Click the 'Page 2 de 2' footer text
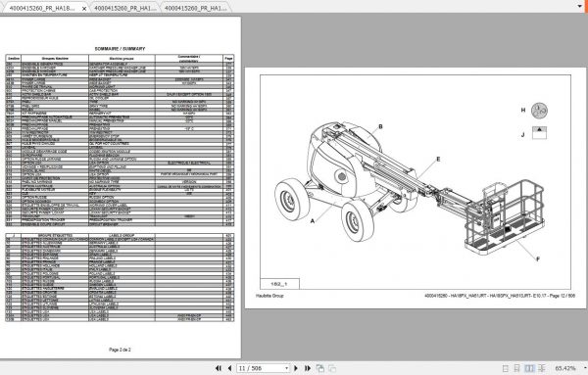 (120, 350)
